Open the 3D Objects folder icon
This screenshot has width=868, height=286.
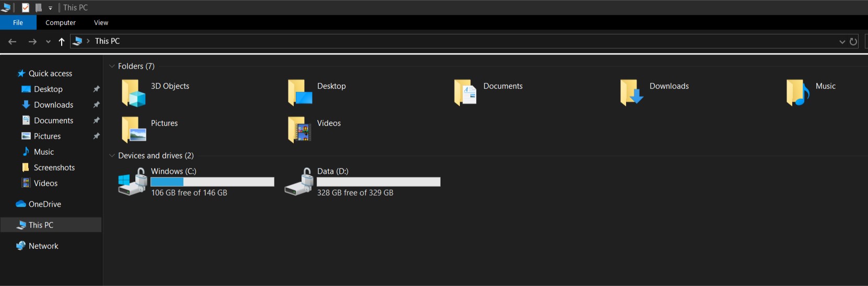click(x=133, y=93)
